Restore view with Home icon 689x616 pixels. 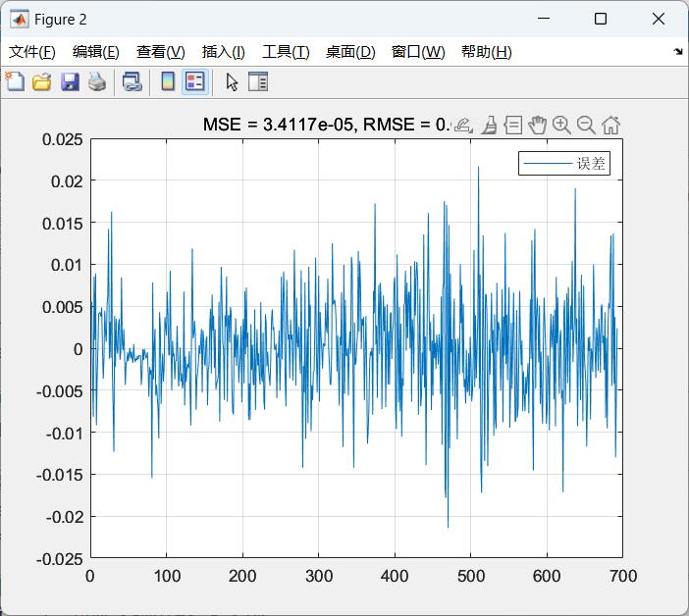click(610, 125)
